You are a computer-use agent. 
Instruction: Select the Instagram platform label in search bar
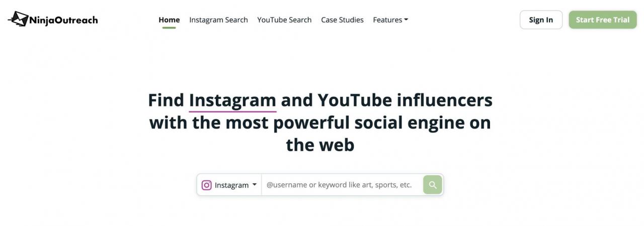[231, 185]
